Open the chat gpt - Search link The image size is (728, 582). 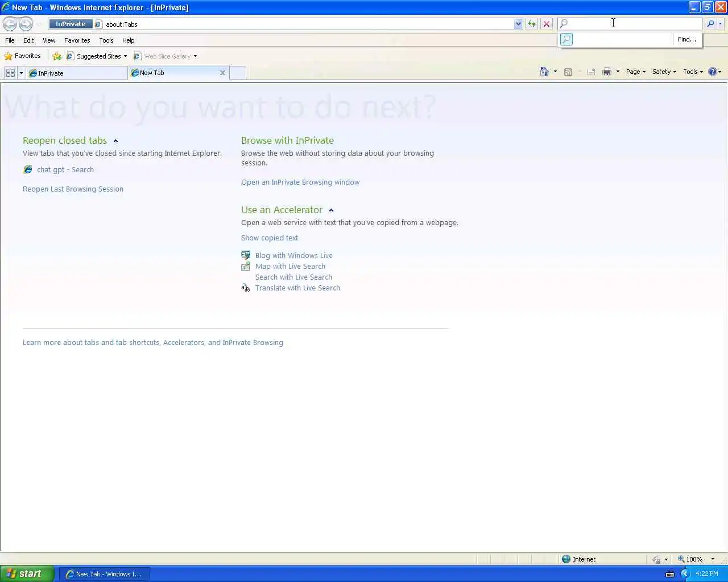[x=65, y=169]
